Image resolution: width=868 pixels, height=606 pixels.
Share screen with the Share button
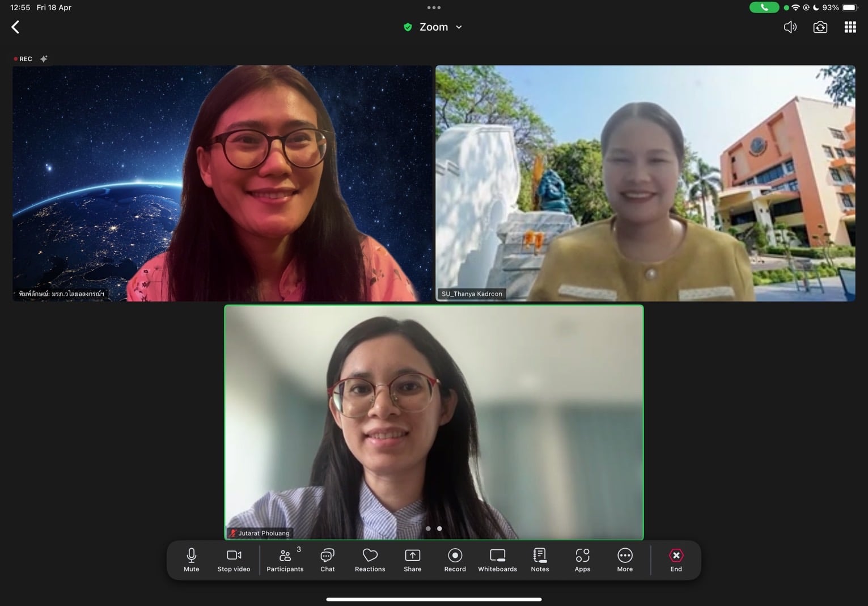pos(412,560)
